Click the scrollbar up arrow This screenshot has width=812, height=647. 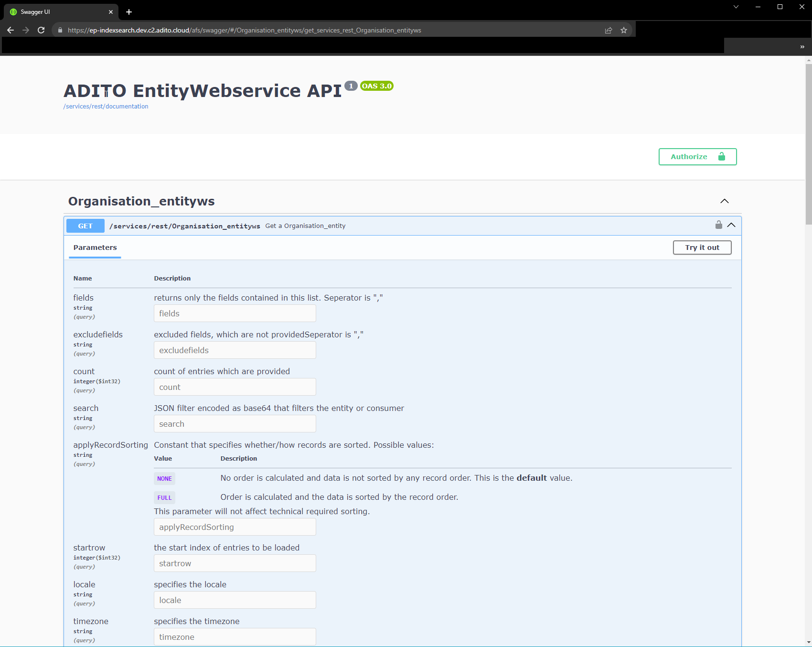[808, 60]
